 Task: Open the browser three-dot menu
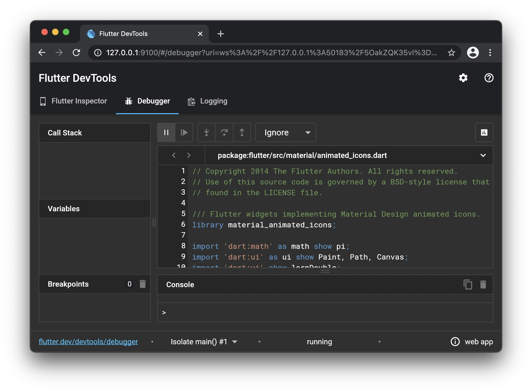(x=490, y=53)
